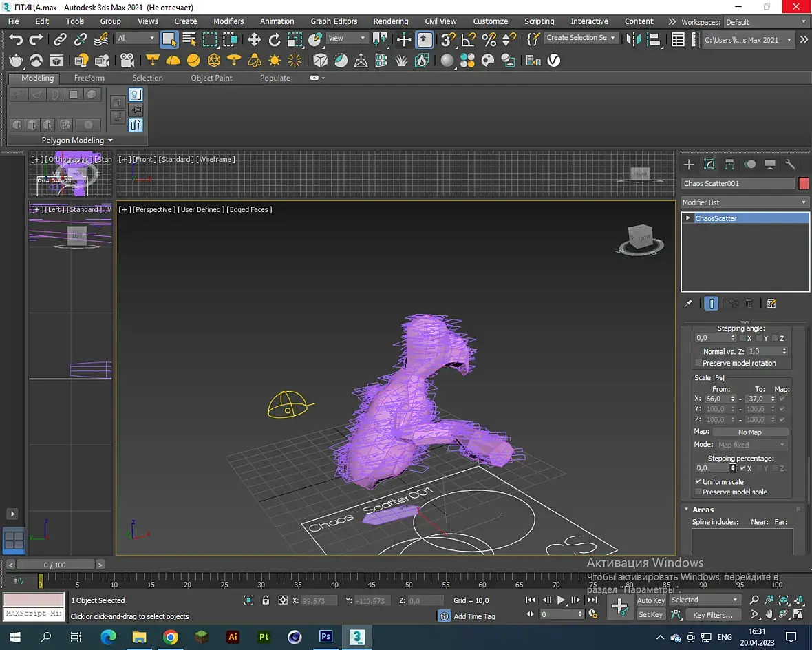Click the red object color swatch
Image resolution: width=812 pixels, height=650 pixels.
click(804, 183)
